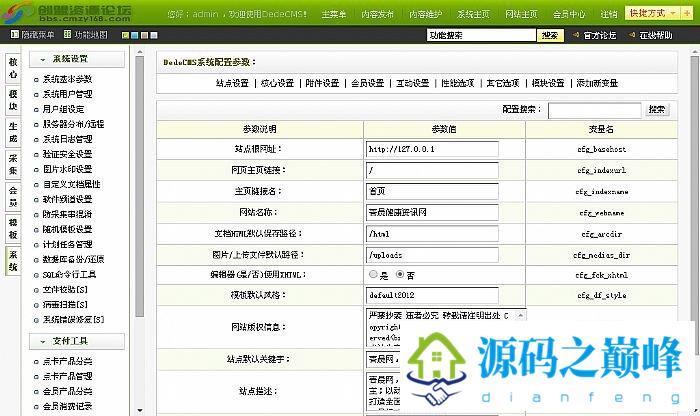Click the arrow icon beside 在线帮助
This screenshot has height=416, width=700.
pyautogui.click(x=632, y=35)
